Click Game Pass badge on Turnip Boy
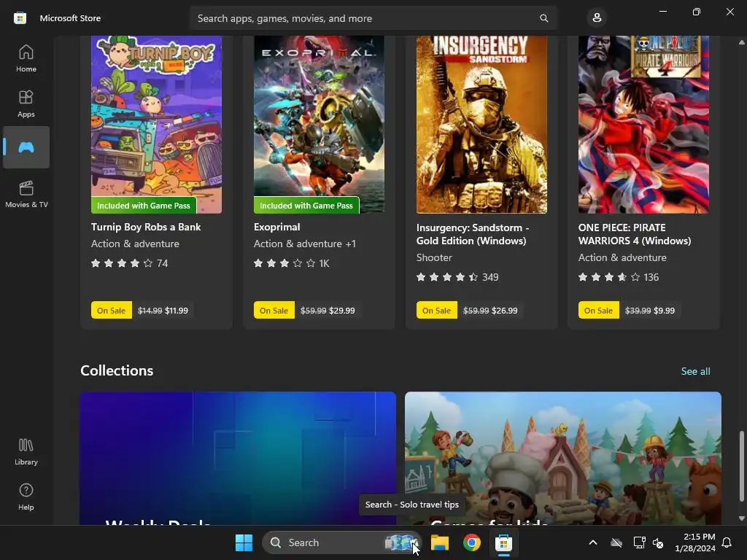The width and height of the screenshot is (747, 560). 144,205
